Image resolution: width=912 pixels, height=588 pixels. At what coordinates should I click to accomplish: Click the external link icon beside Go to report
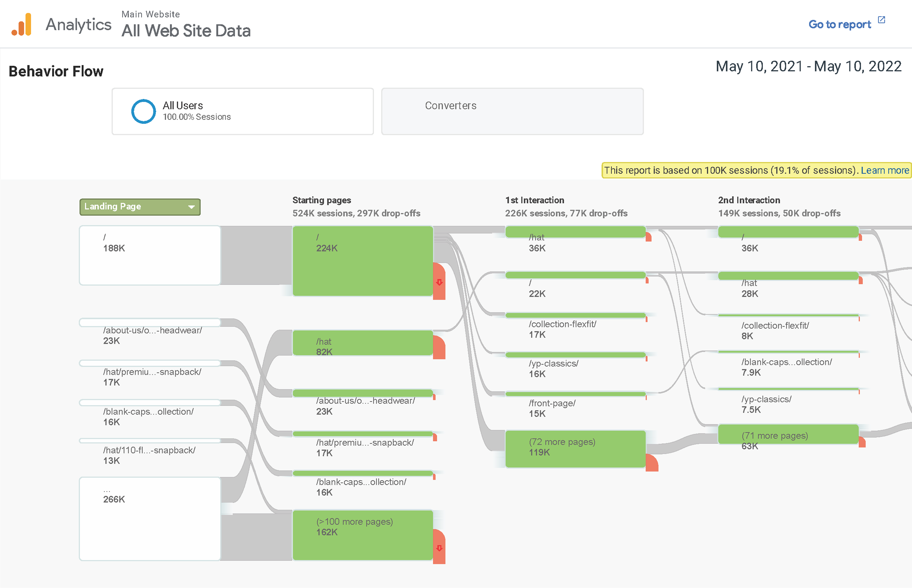click(881, 20)
